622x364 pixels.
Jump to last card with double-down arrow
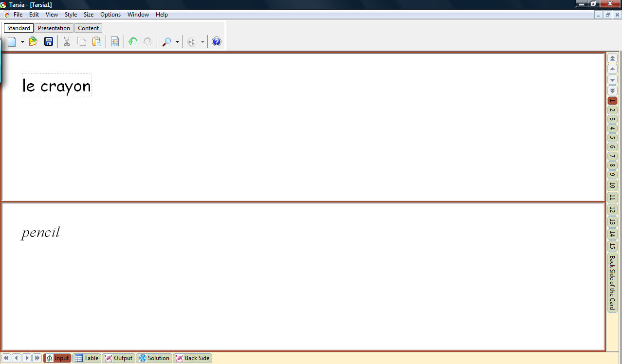(x=613, y=91)
